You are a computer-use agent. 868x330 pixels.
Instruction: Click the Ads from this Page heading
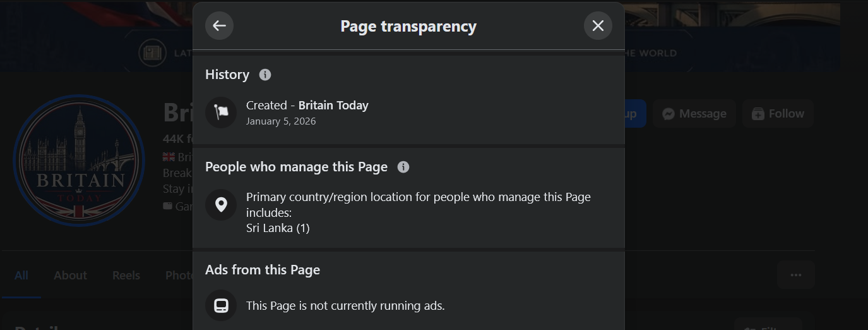pyautogui.click(x=263, y=270)
